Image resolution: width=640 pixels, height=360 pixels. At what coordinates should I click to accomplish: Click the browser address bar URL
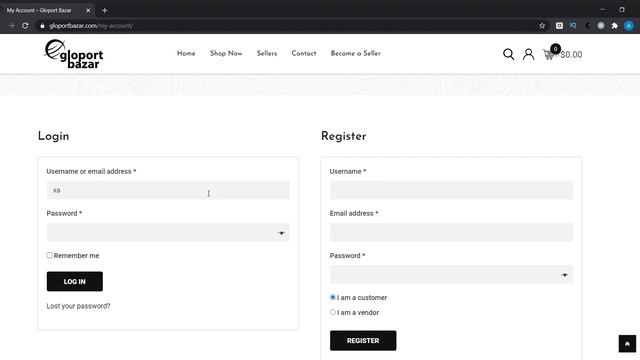(x=91, y=26)
